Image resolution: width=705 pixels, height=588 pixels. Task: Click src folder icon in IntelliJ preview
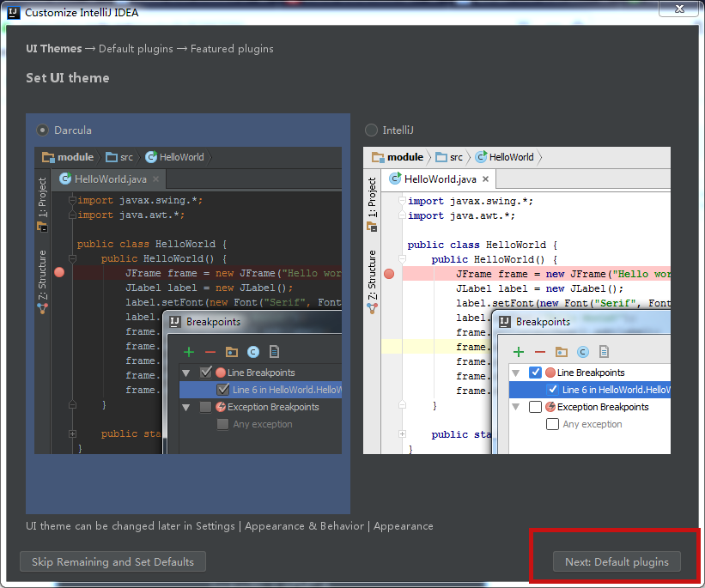pyautogui.click(x=441, y=157)
